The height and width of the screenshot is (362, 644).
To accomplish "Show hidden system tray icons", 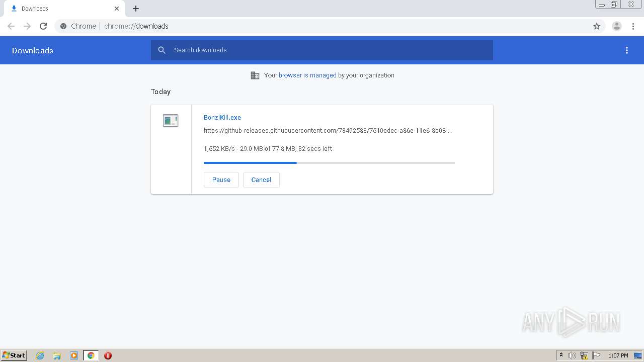I will pos(561,355).
